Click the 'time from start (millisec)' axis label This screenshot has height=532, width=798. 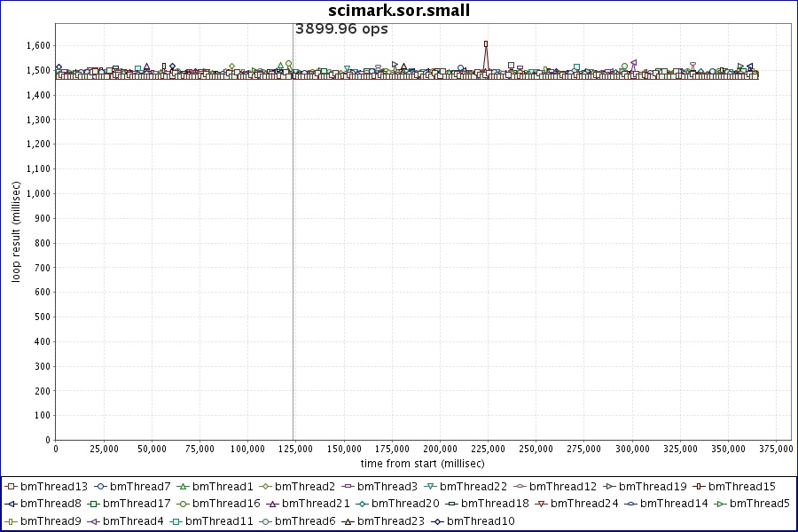pos(422,464)
